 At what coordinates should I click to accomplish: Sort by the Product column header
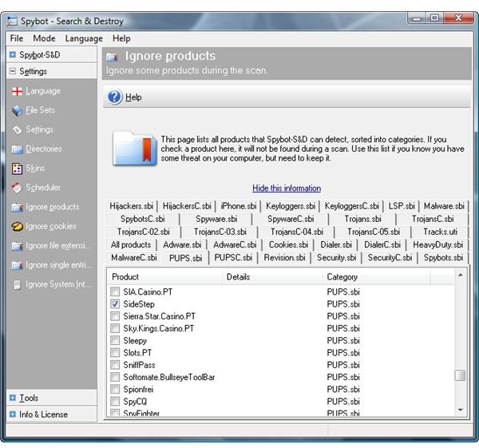[164, 277]
